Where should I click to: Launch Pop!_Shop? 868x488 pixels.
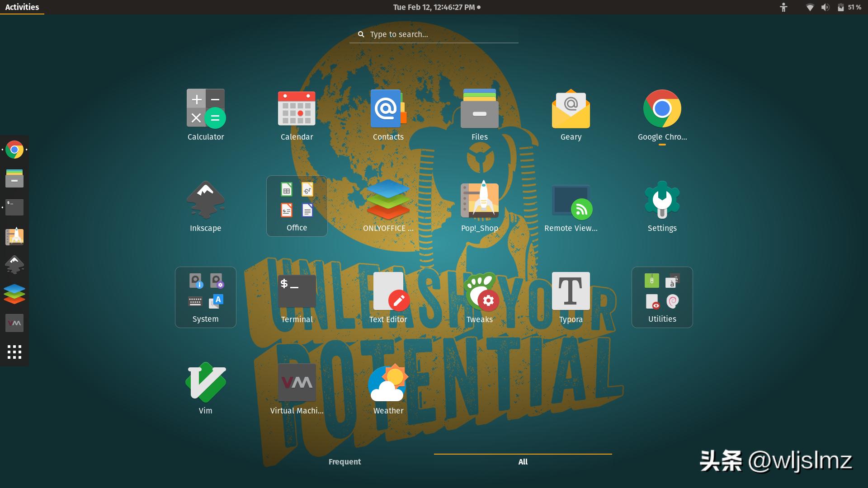point(479,200)
